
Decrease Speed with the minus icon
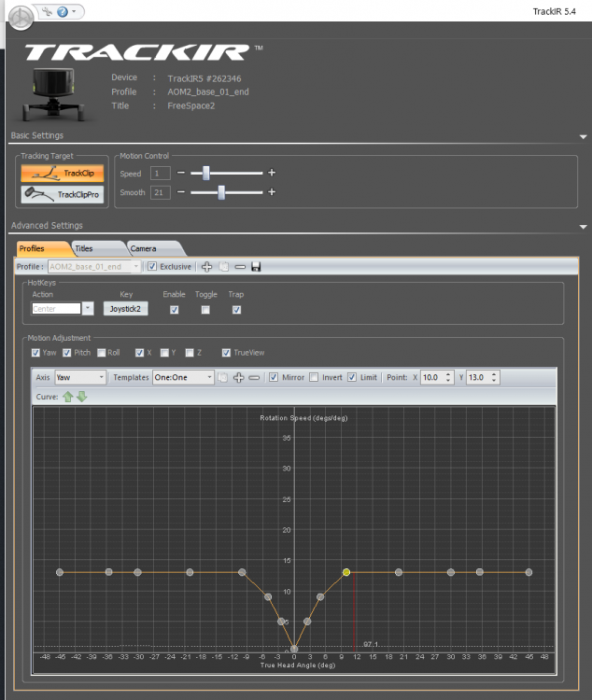click(180, 173)
